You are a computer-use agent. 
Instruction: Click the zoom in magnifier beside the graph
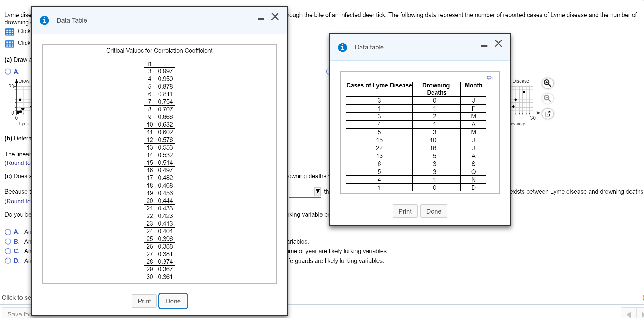pos(547,83)
